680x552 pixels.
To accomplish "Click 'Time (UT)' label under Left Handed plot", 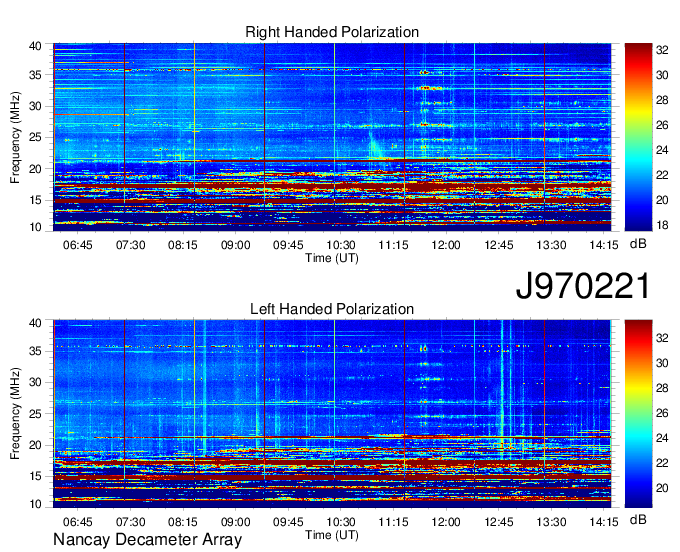I will [332, 535].
